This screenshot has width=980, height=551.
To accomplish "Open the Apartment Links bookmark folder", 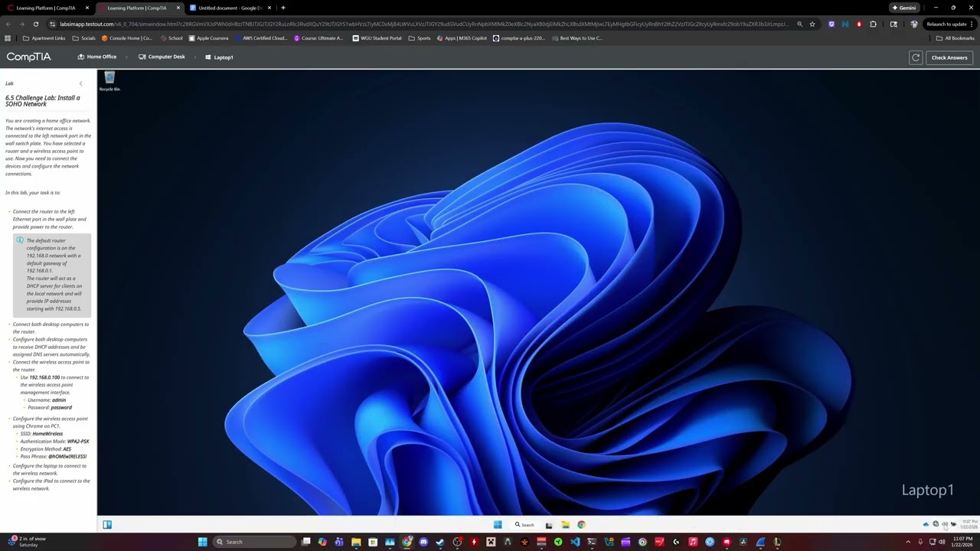I will click(x=44, y=38).
